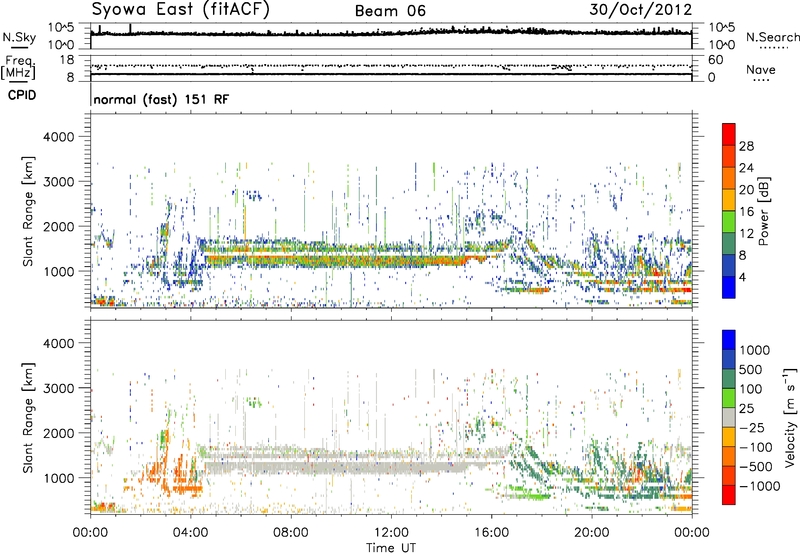This screenshot has height=554, width=800.
Task: Click the '16:00' time tick label
Action: (x=491, y=533)
